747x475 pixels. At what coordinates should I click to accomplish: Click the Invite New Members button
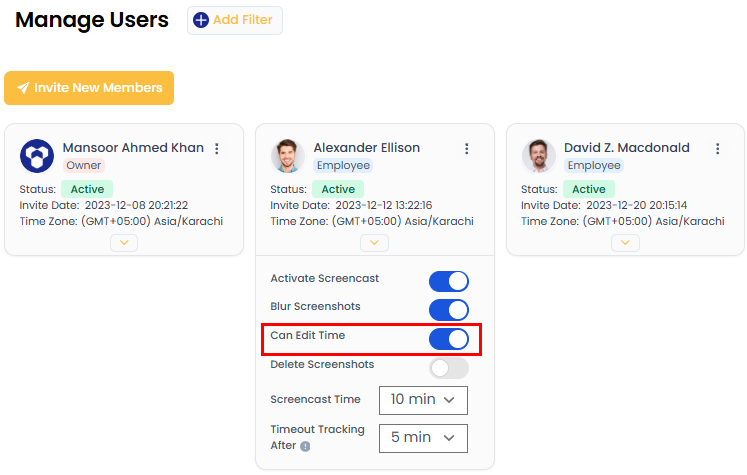click(89, 88)
